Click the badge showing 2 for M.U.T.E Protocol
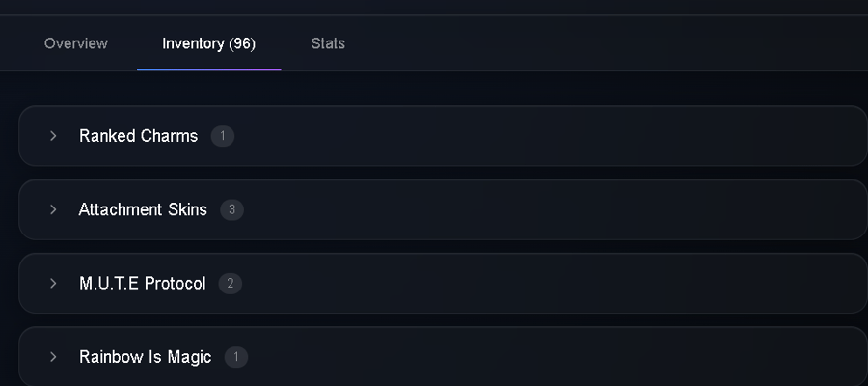Viewport: 868px width, 386px height. pyautogui.click(x=231, y=283)
